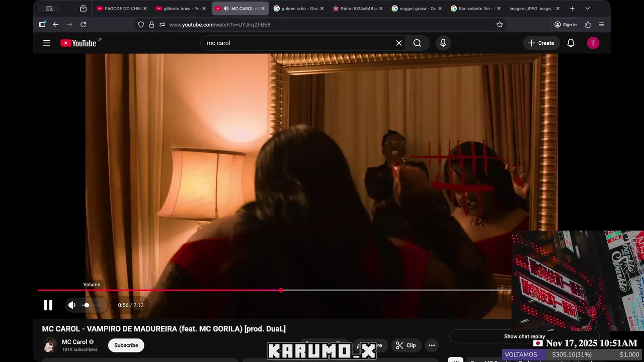
Task: Click the magnifier search button
Action: click(417, 43)
